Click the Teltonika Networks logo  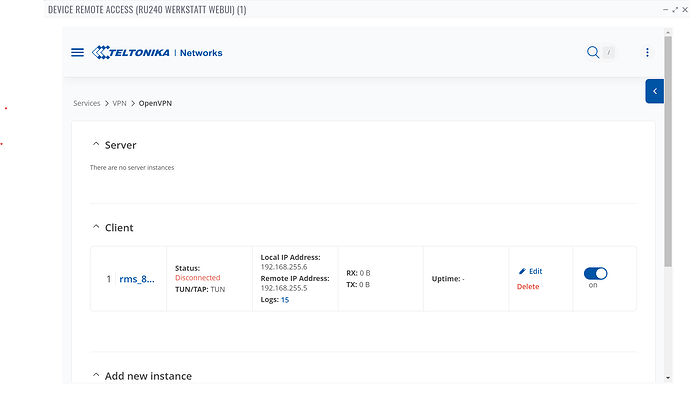[x=157, y=53]
